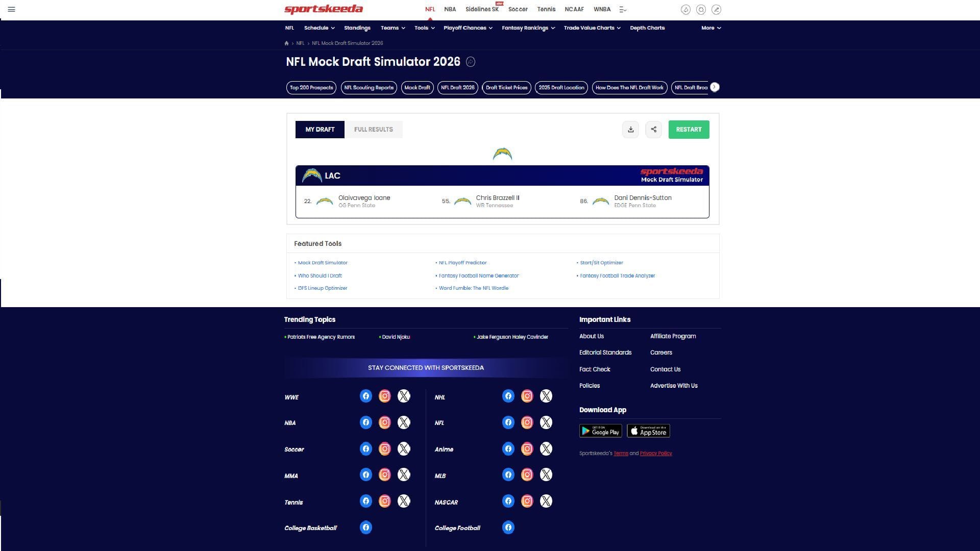Click the next arrow on the topic pills carousel
This screenshot has height=551, width=980.
point(715,87)
